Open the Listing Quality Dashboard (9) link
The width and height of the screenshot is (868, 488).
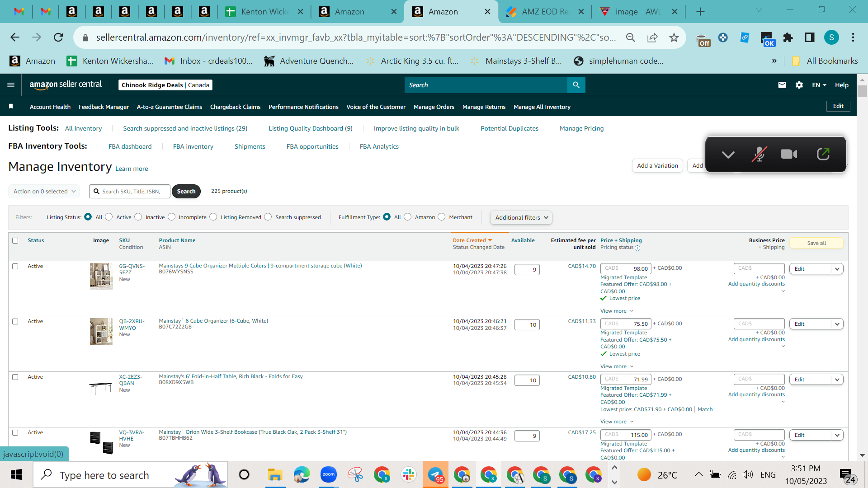point(311,128)
